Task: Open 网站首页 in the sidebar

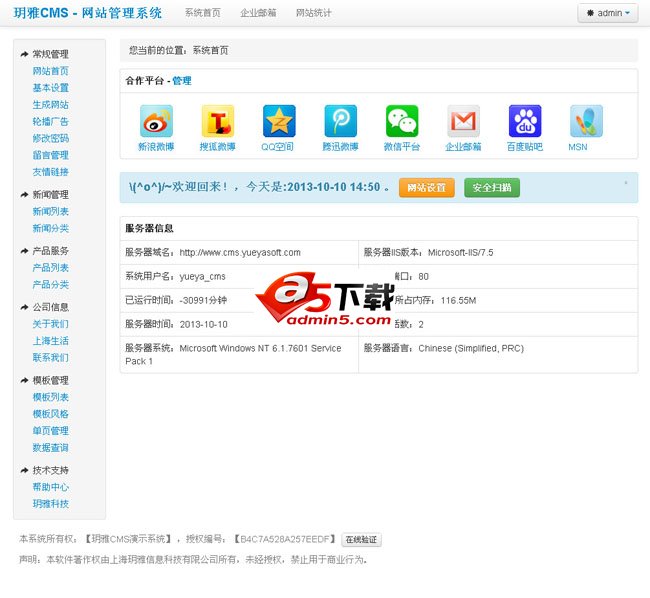Action: coord(51,71)
